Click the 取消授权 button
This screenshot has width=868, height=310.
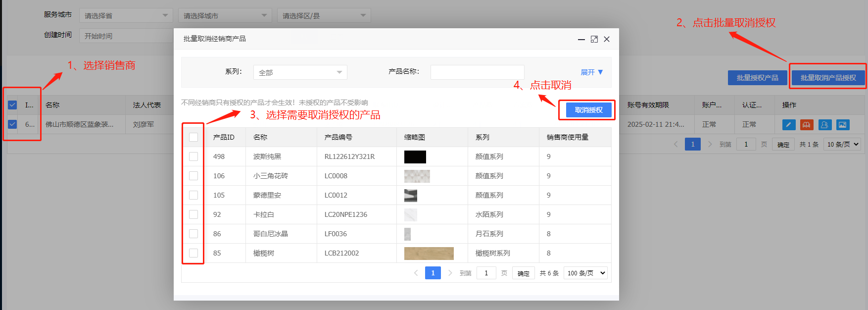(588, 110)
